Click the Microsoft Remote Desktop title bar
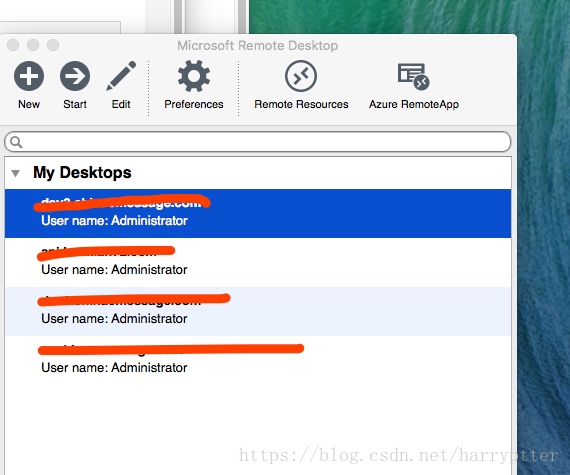This screenshot has width=570, height=475. (x=258, y=45)
